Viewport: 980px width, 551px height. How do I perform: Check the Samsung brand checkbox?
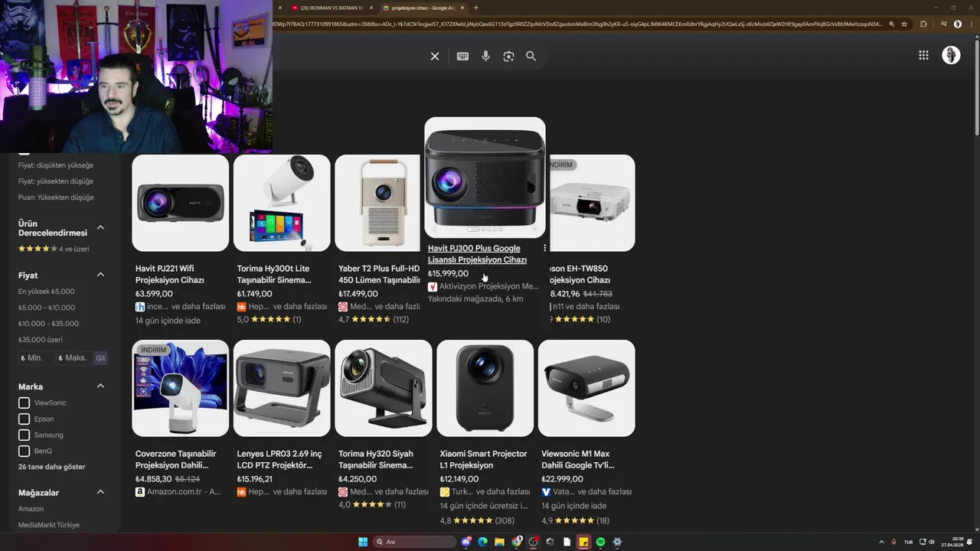coord(24,435)
